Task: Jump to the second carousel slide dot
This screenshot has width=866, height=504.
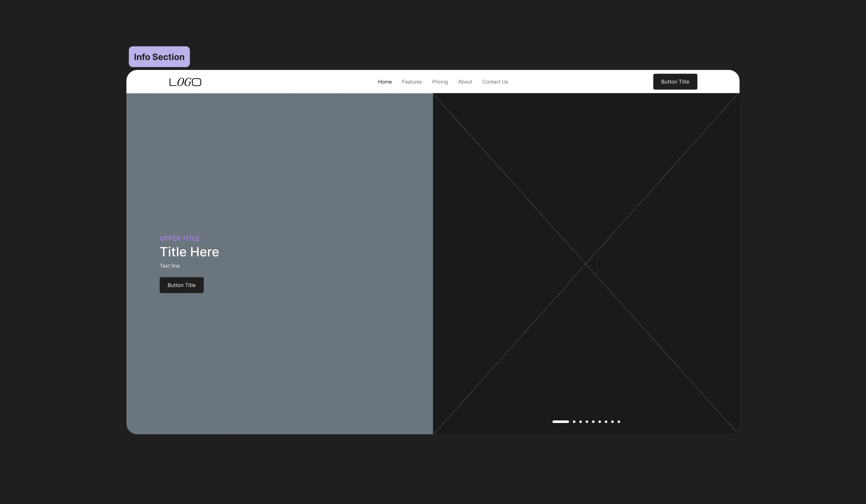Action: [x=574, y=422]
